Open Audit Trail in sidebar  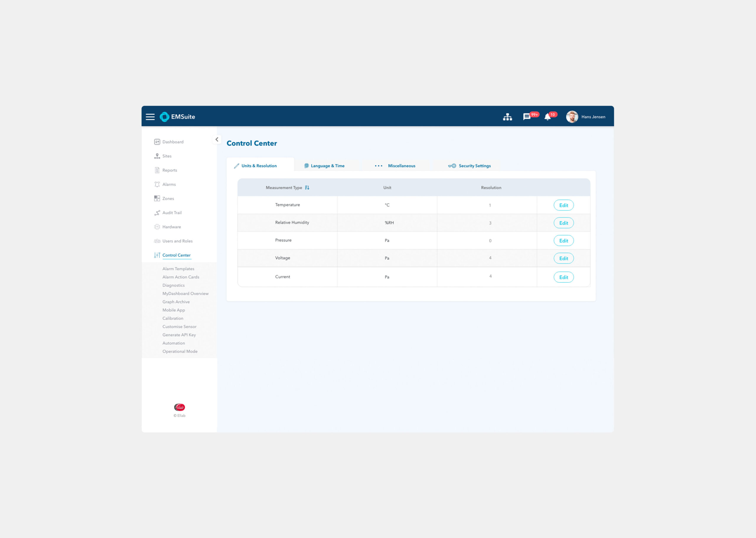(x=172, y=213)
